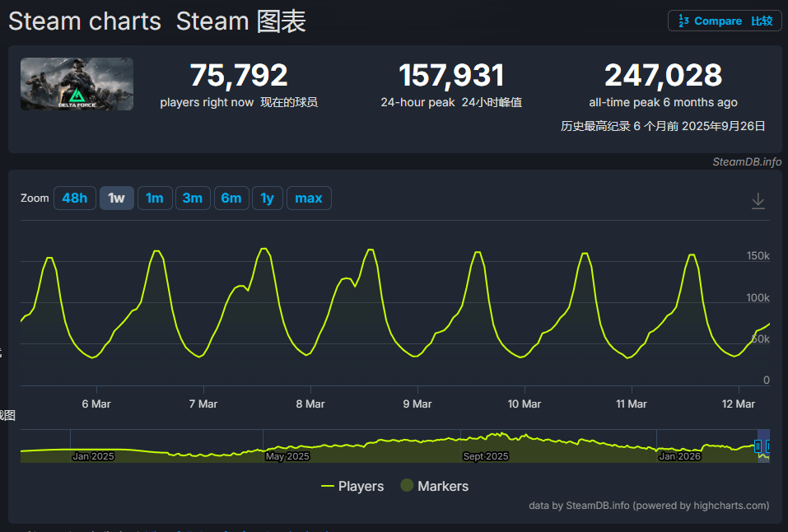The width and height of the screenshot is (788, 532).
Task: Click the chart download icon
Action: pos(758,201)
